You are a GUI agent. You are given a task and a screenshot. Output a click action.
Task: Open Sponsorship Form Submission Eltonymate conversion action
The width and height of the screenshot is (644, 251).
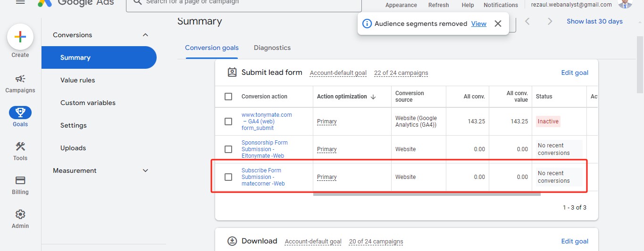265,149
